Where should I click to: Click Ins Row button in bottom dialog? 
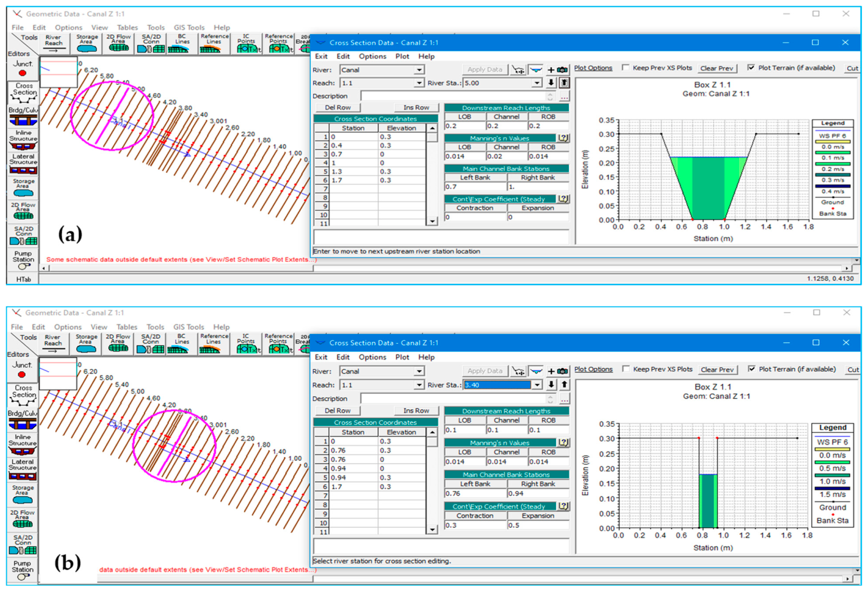coord(416,410)
